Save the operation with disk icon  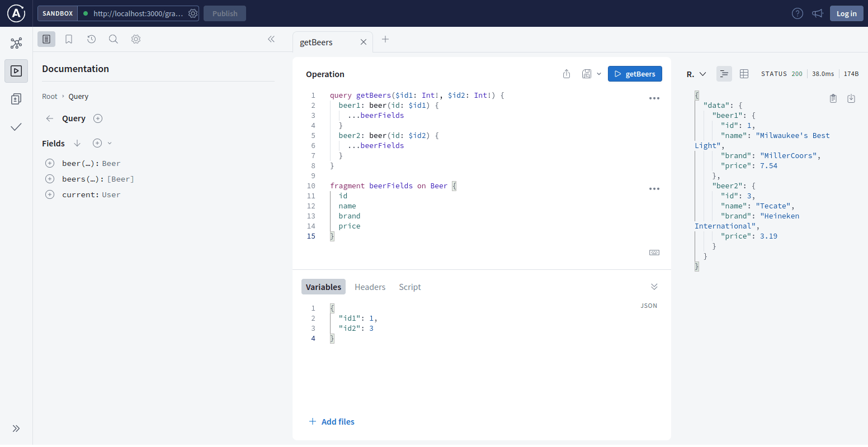[587, 74]
